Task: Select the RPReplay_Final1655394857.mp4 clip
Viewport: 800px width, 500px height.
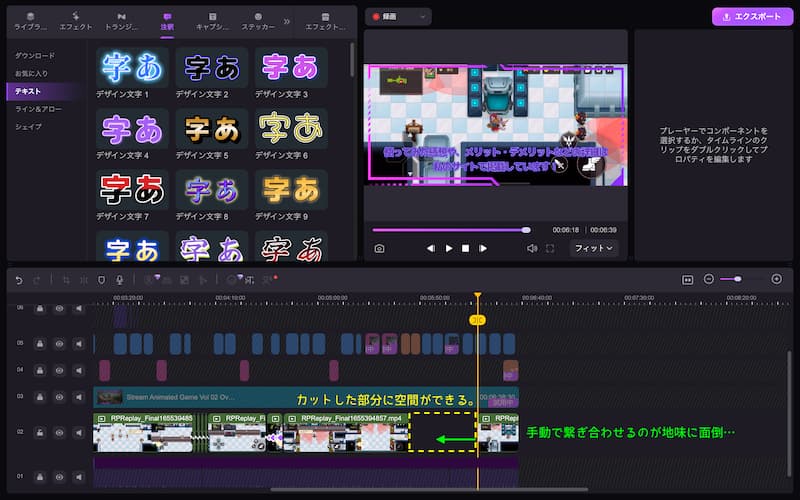Action: coord(346,433)
